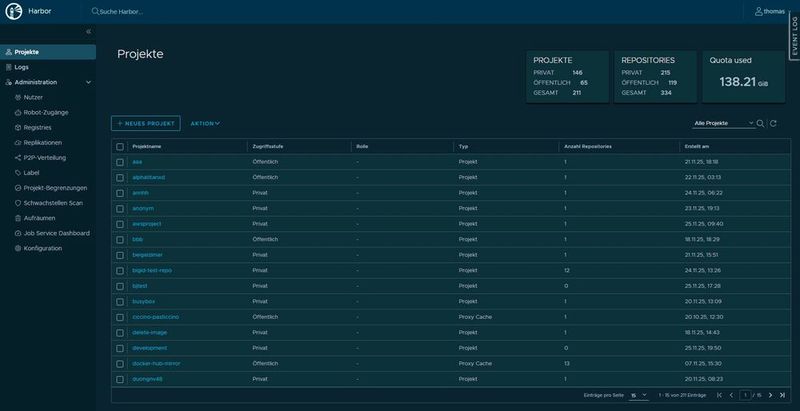Check the box for project bbb

[120, 240]
